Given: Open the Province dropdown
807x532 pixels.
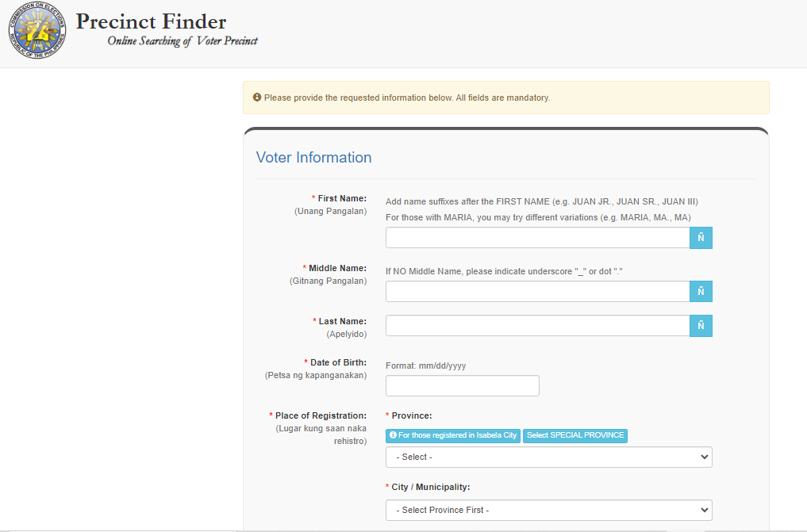Looking at the screenshot, I should 548,457.
